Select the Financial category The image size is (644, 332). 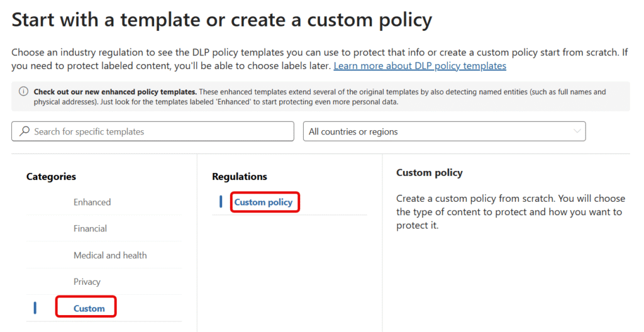[90, 228]
